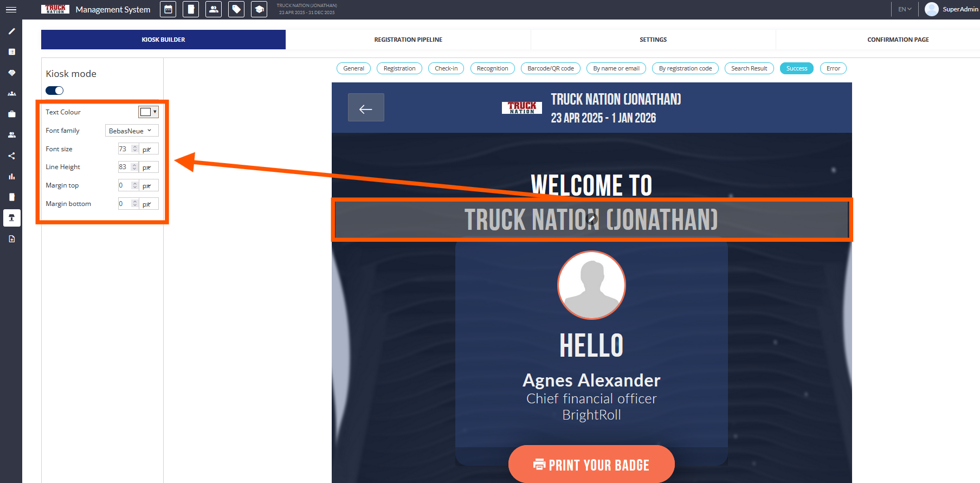The height and width of the screenshot is (483, 980).
Task: Click the graduation cap icon in header
Action: point(259,9)
